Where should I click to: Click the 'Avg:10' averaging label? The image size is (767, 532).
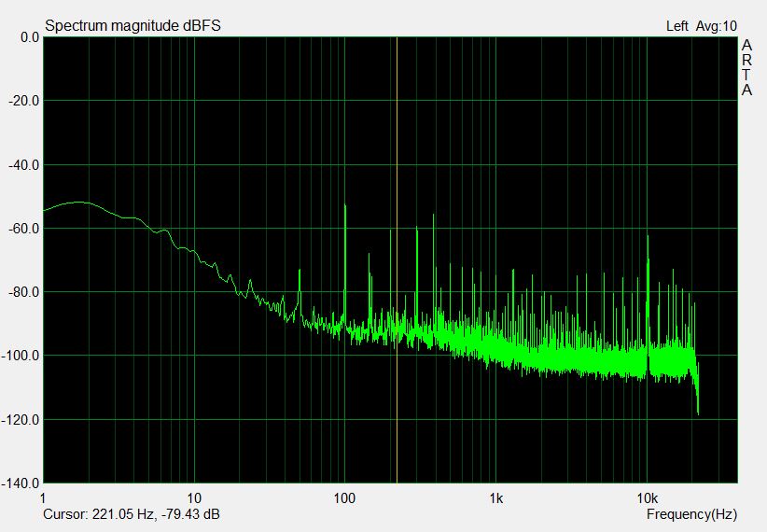[716, 26]
